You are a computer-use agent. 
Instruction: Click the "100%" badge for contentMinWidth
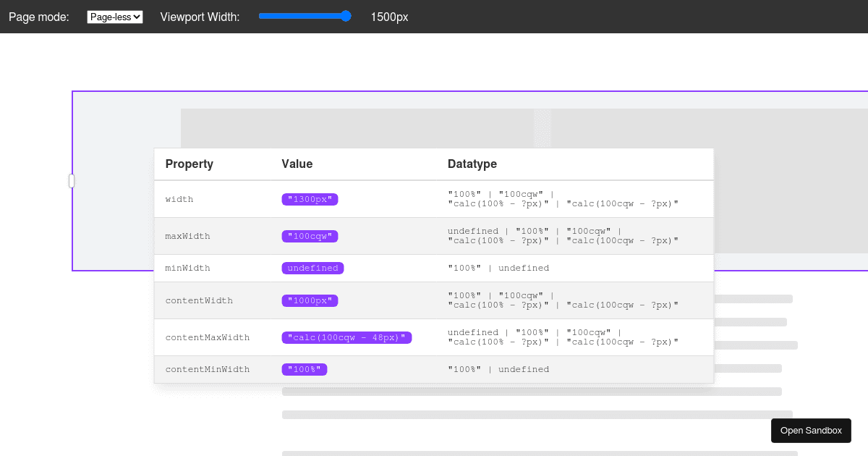[x=304, y=369]
